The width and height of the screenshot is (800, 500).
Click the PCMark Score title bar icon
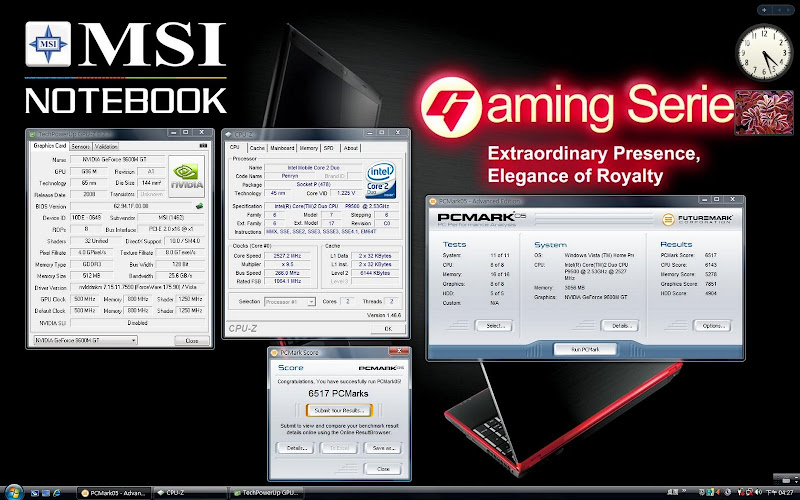(x=274, y=352)
